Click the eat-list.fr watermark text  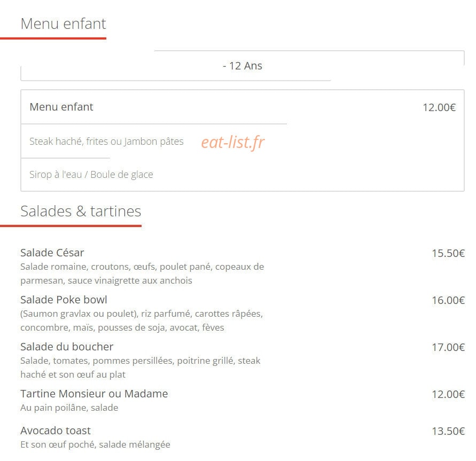pyautogui.click(x=233, y=142)
